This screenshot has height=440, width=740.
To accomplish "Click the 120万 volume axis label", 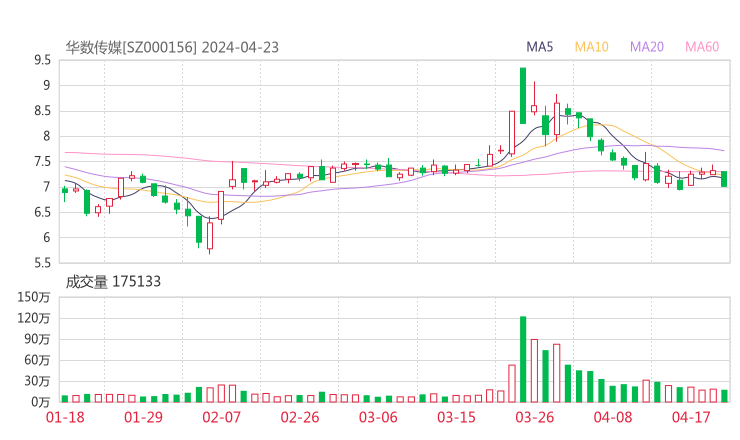I will (x=34, y=318).
